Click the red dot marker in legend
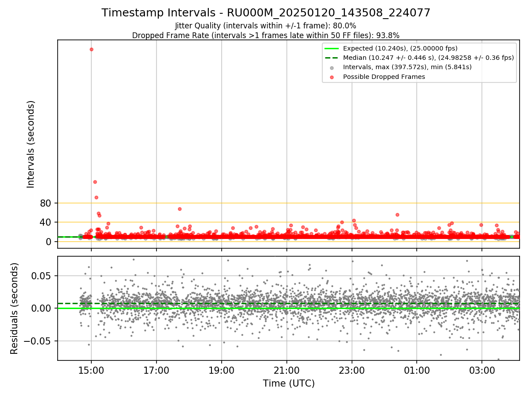The height and width of the screenshot is (399, 532). pos(332,77)
